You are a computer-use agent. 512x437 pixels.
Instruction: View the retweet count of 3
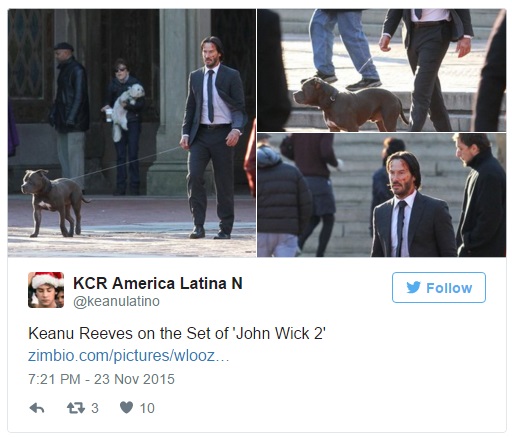pos(95,408)
